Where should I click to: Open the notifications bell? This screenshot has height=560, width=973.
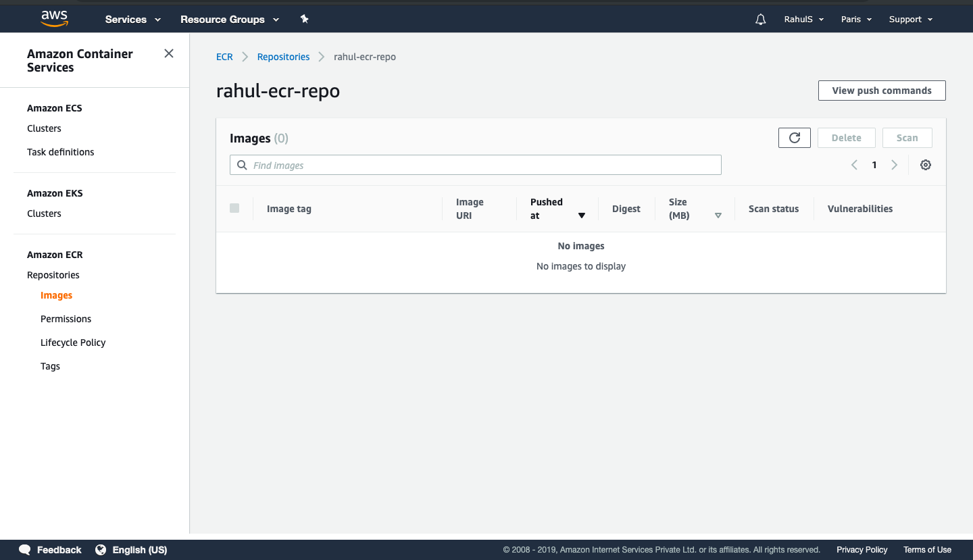pos(760,19)
